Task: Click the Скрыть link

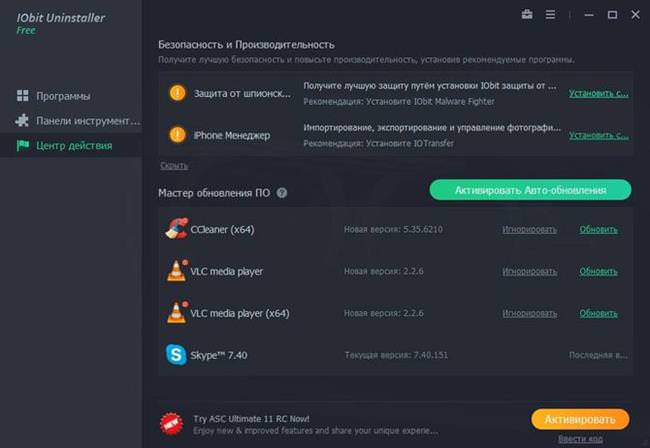Action: (x=174, y=165)
